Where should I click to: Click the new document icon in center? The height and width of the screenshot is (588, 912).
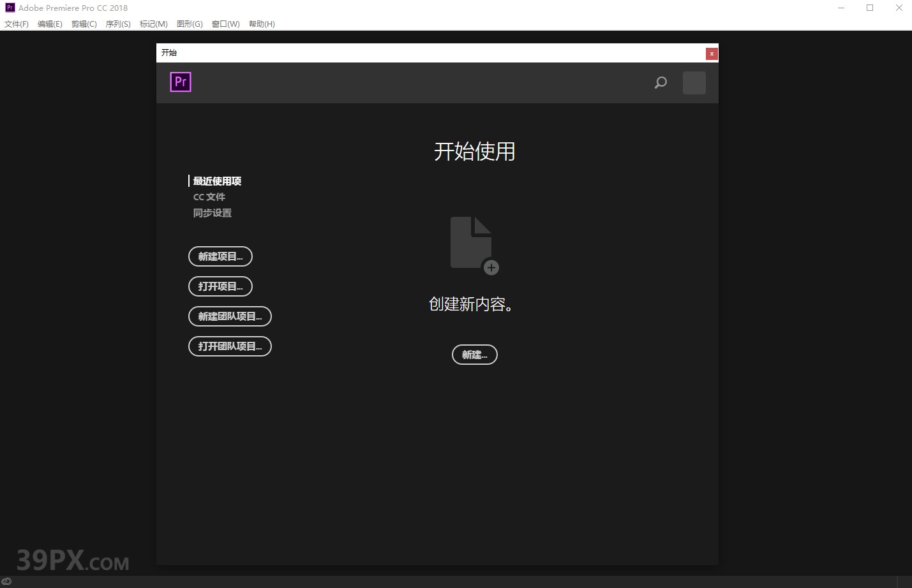pyautogui.click(x=471, y=242)
